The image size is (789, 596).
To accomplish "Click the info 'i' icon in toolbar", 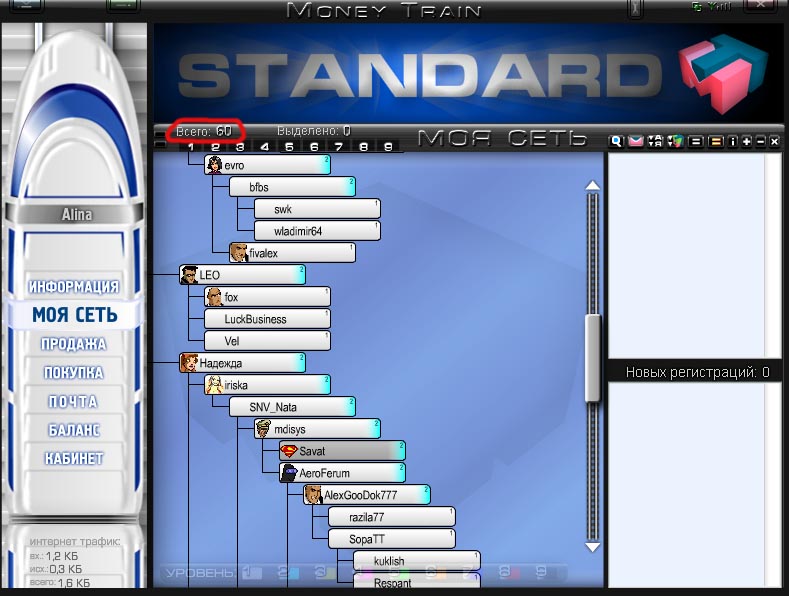I will pos(732,142).
